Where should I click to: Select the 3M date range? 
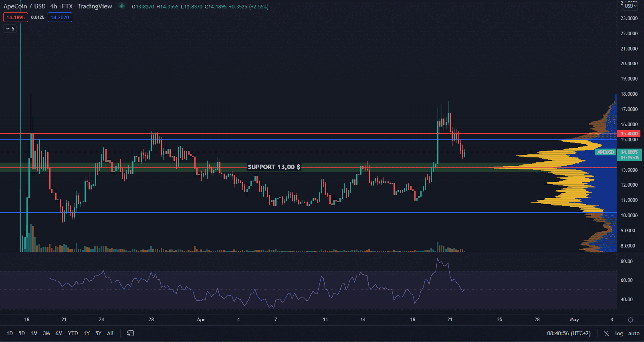pyautogui.click(x=46, y=333)
